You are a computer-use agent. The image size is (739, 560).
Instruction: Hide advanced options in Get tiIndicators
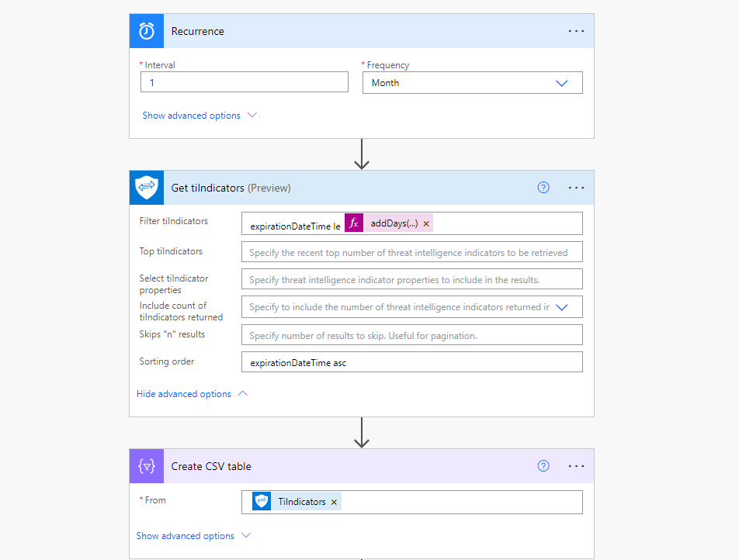[x=192, y=394]
